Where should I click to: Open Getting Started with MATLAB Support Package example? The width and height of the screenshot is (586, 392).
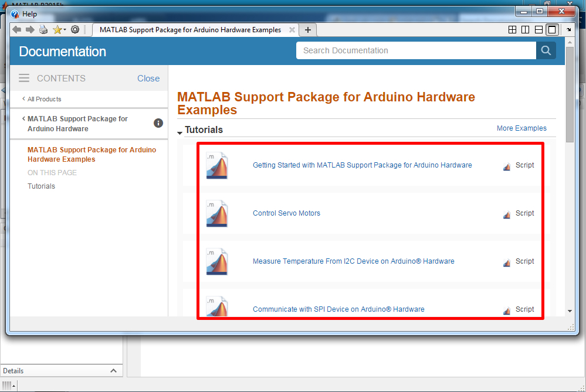[x=362, y=165]
